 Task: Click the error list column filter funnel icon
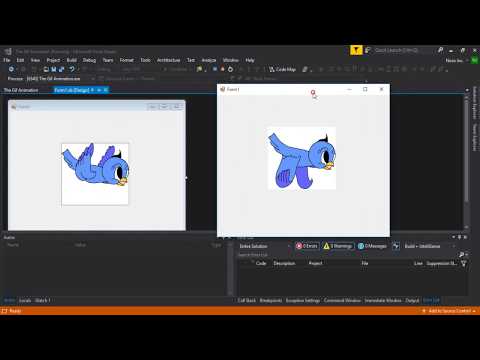pyautogui.click(x=464, y=263)
